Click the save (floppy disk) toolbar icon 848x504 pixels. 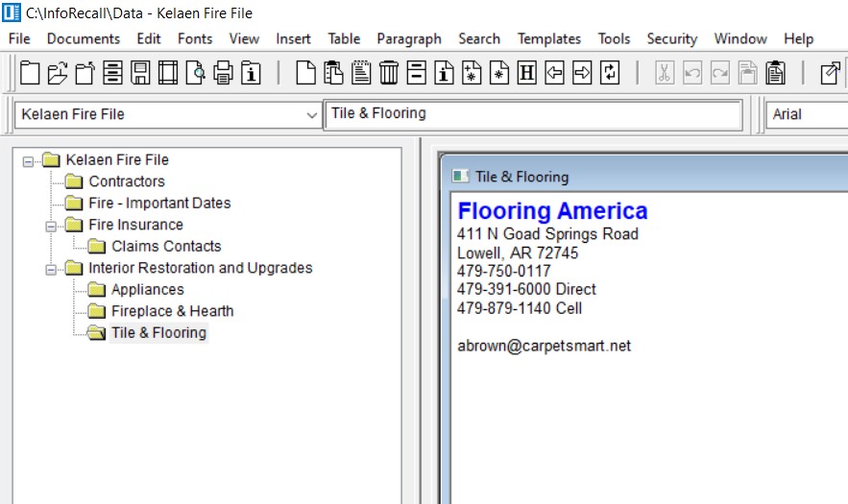coord(140,72)
